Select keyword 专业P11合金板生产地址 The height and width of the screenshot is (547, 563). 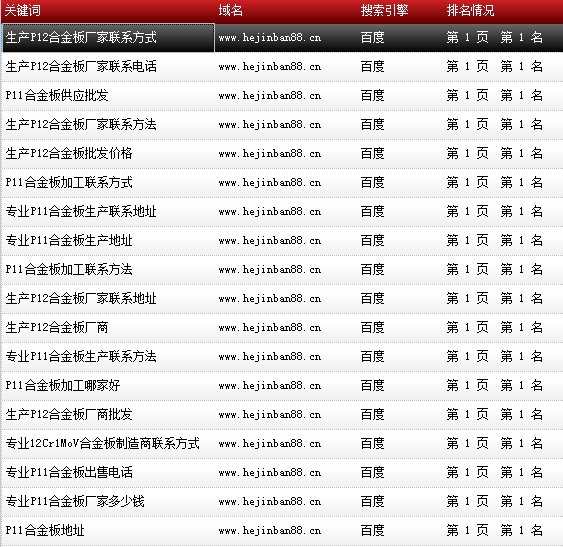(x=69, y=241)
